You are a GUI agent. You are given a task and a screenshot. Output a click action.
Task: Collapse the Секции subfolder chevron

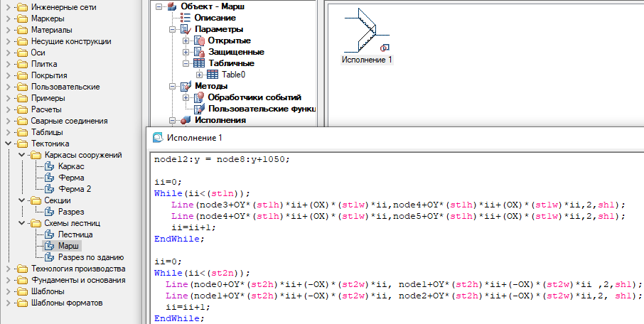(x=22, y=200)
